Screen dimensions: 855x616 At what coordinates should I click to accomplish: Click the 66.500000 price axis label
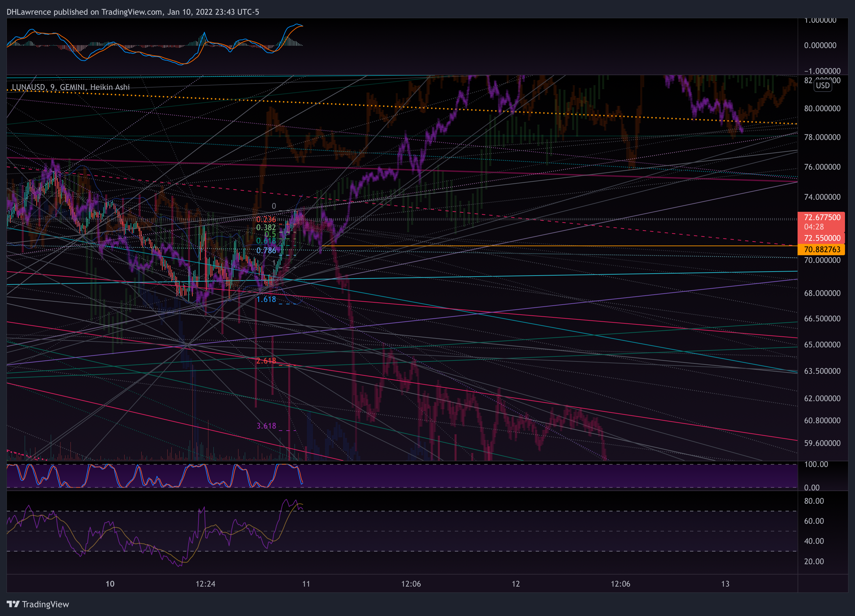coord(822,319)
